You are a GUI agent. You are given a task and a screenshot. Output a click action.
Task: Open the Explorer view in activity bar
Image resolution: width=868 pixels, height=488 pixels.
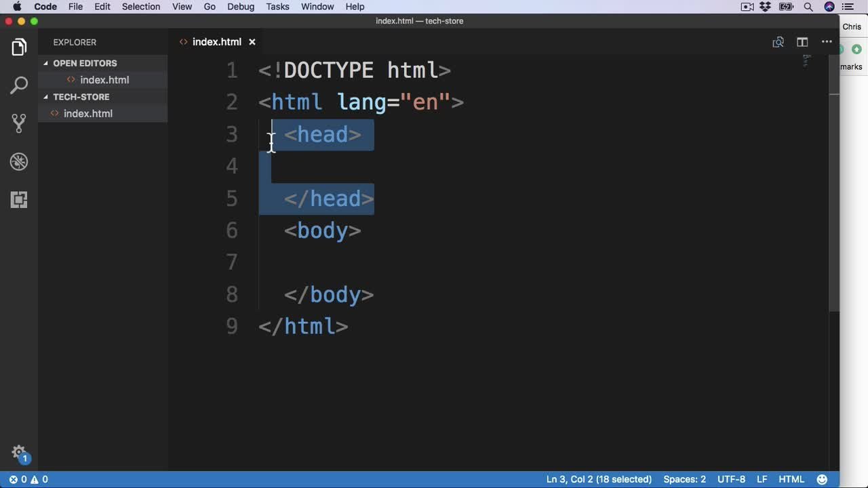click(19, 47)
